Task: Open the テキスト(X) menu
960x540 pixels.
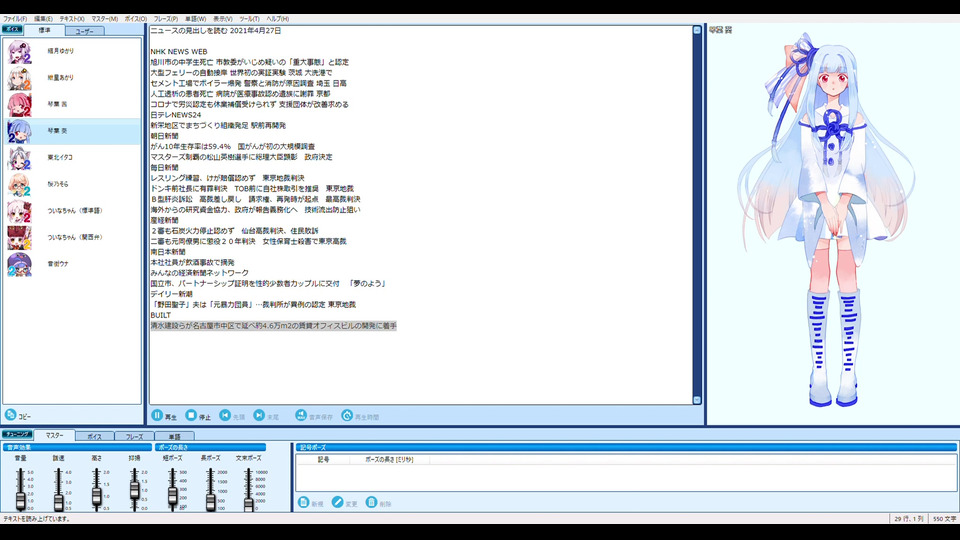Action: coord(72,19)
